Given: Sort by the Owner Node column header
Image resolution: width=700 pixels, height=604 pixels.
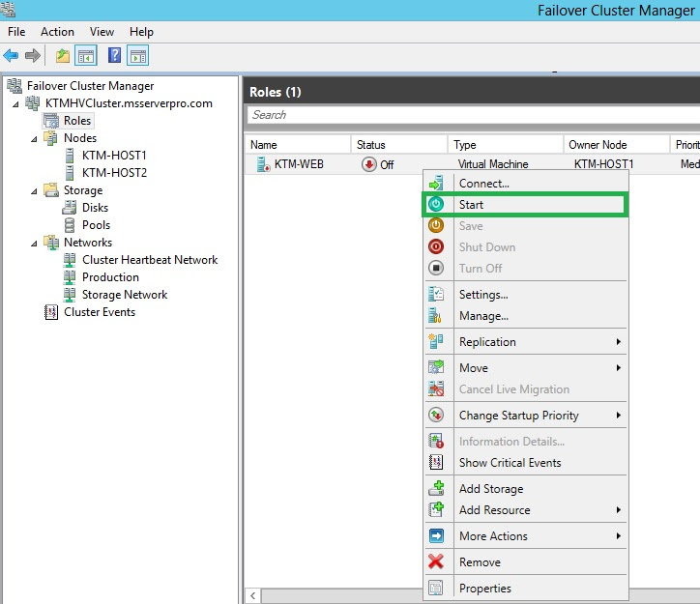Looking at the screenshot, I should (617, 145).
